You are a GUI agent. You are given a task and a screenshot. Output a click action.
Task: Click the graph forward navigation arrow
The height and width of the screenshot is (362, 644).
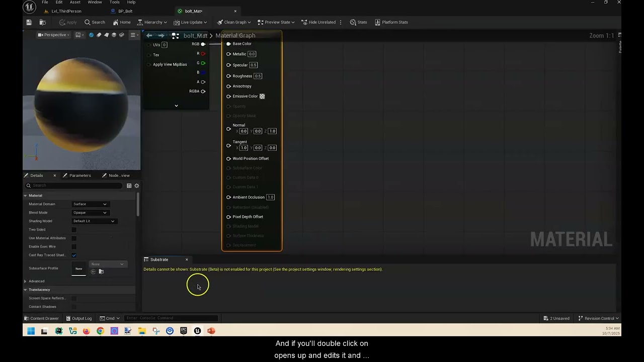[x=161, y=35]
